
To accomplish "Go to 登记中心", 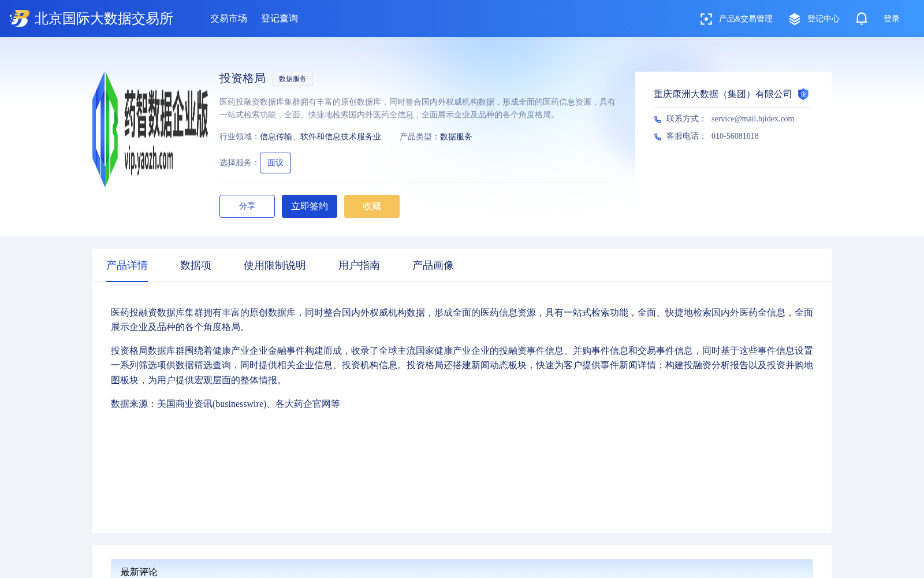I will point(824,19).
